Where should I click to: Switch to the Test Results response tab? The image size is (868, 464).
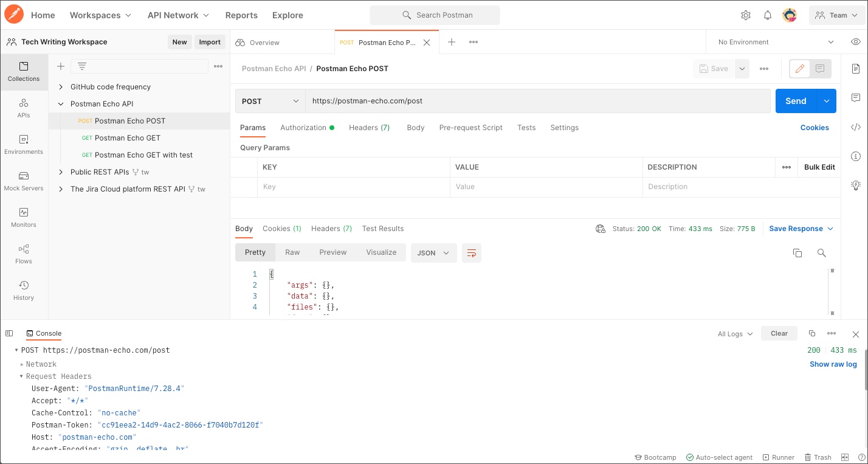(383, 229)
